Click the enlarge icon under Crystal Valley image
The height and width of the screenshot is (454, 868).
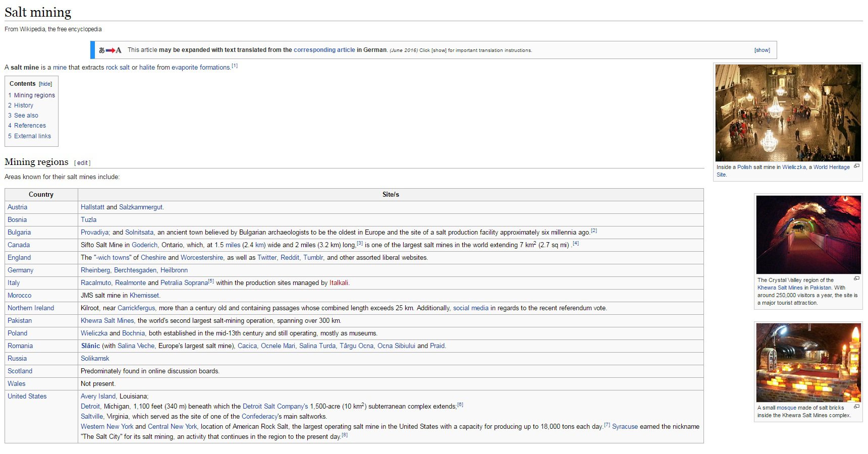(856, 278)
